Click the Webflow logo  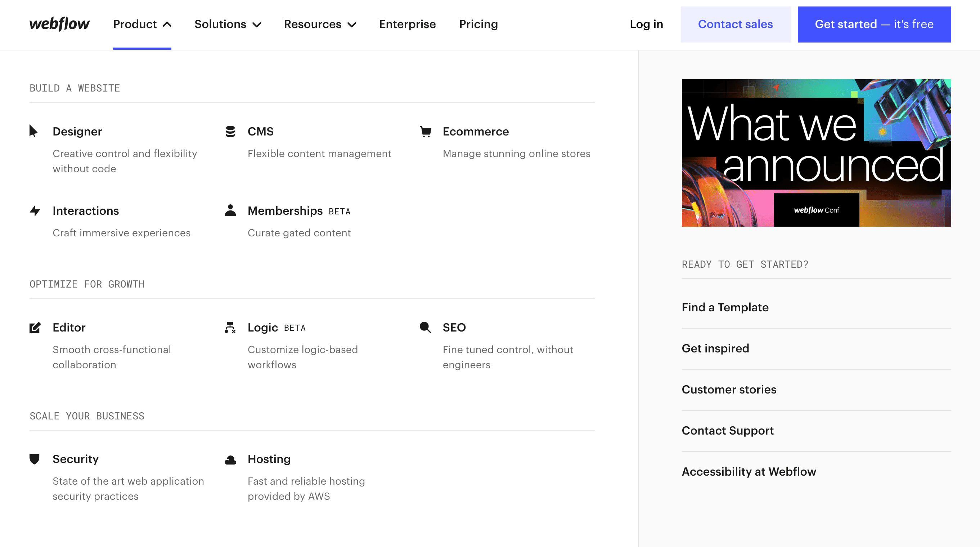coord(60,24)
